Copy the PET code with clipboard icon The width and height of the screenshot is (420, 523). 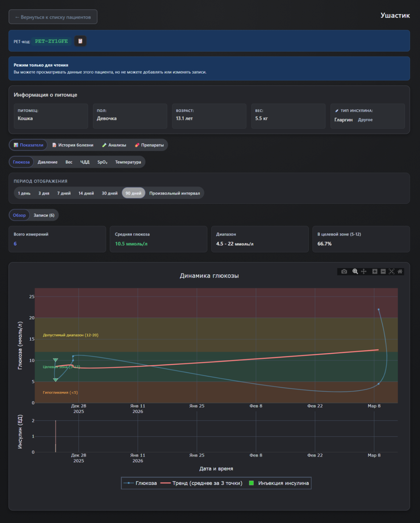click(80, 41)
